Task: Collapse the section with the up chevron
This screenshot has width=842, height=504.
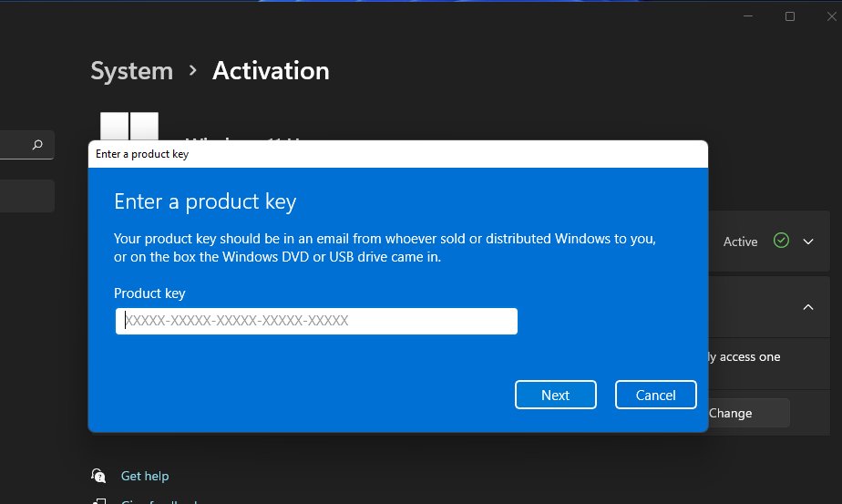Action: click(807, 307)
